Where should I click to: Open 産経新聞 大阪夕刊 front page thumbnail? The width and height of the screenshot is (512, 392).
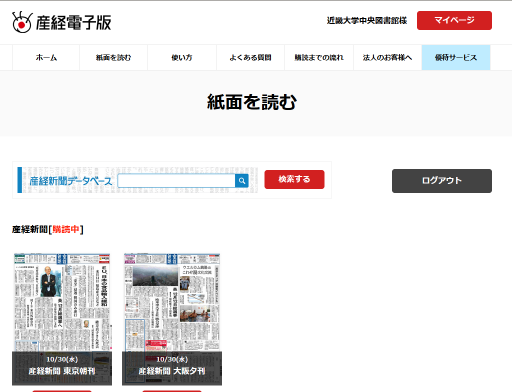(x=172, y=319)
